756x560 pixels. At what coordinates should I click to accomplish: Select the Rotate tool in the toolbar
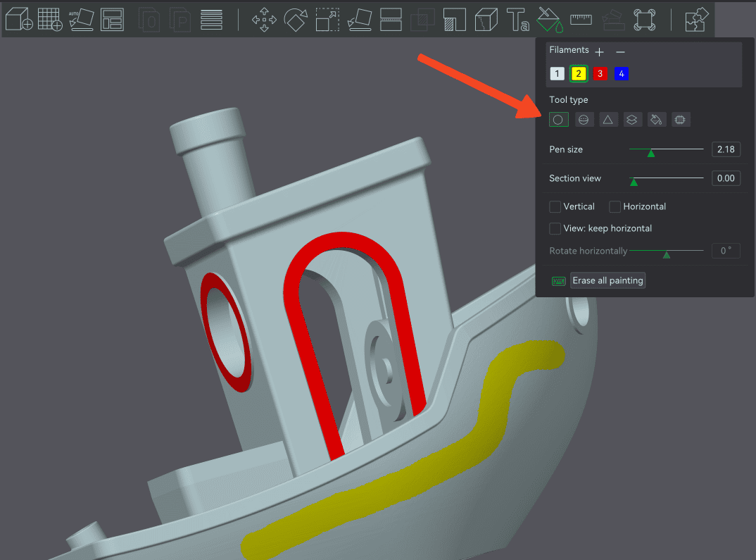coord(296,19)
